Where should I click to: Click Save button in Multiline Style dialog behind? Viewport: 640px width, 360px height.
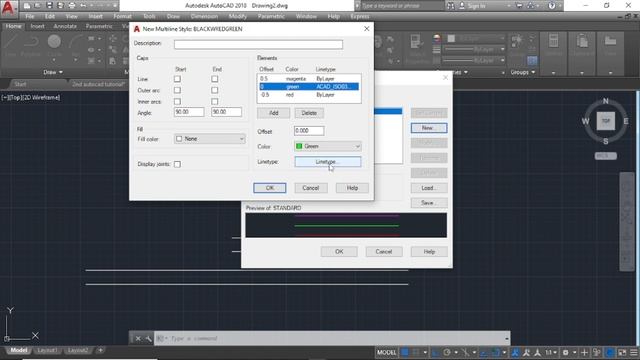point(429,203)
